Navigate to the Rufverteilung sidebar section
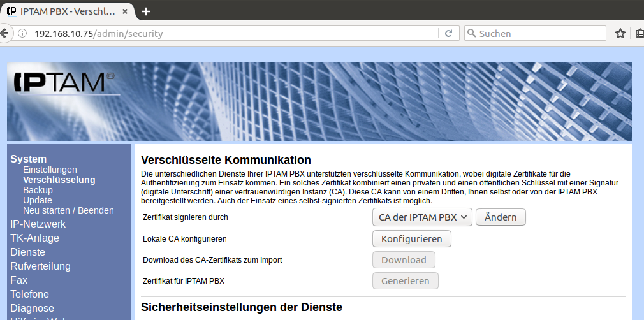 coord(40,266)
